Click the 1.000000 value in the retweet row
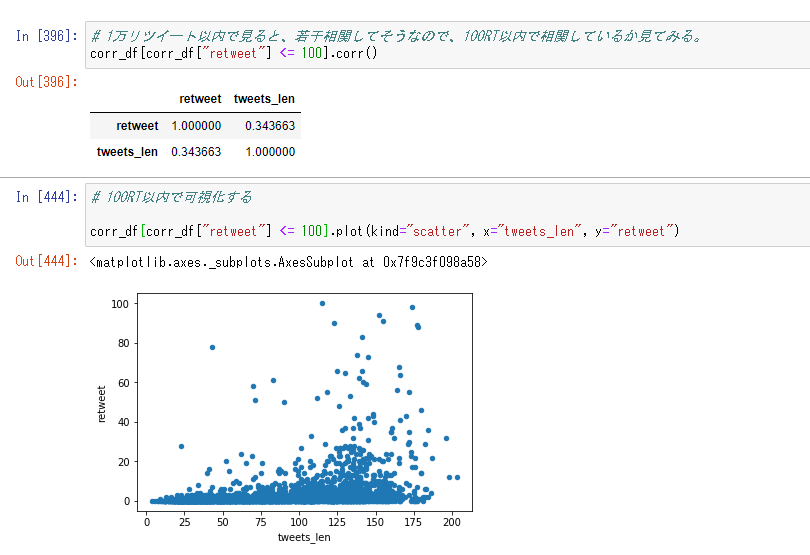Image resolution: width=810 pixels, height=555 pixels. click(x=196, y=126)
